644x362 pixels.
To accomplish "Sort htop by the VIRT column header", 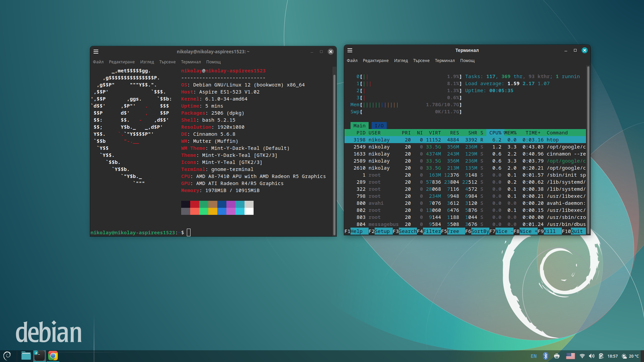I will click(435, 133).
